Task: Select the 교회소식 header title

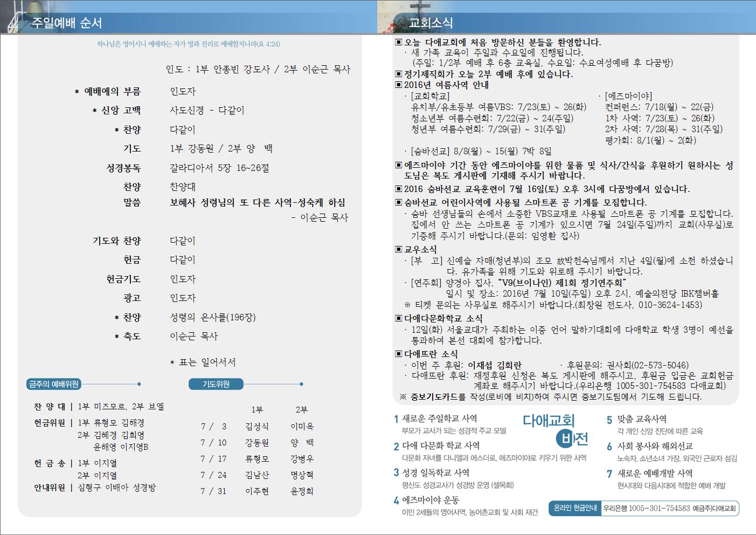Action: click(x=431, y=23)
